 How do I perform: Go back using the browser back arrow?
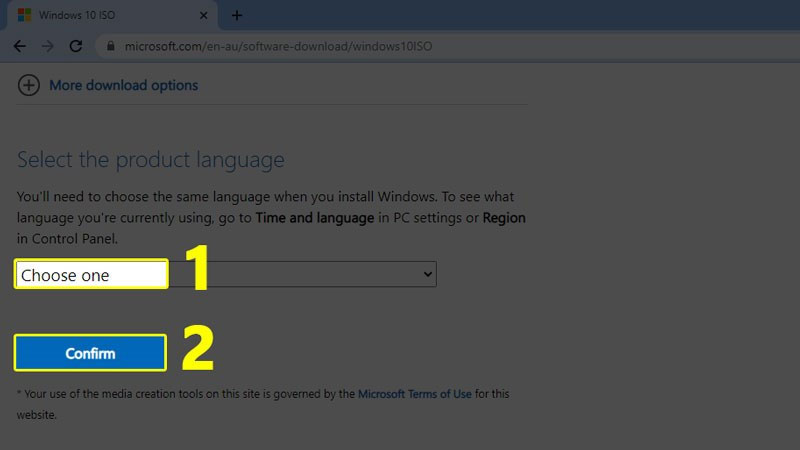point(19,46)
